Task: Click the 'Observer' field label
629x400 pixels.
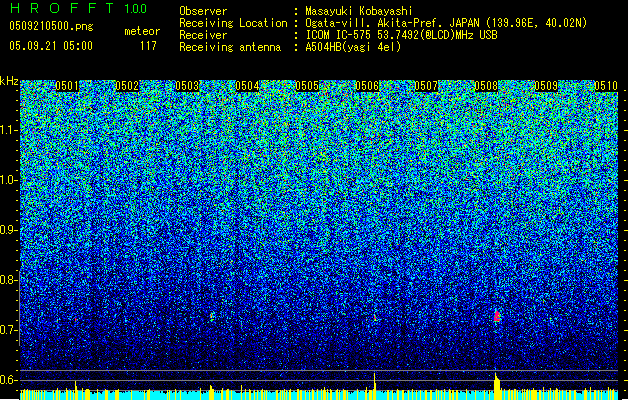Action: click(x=203, y=11)
